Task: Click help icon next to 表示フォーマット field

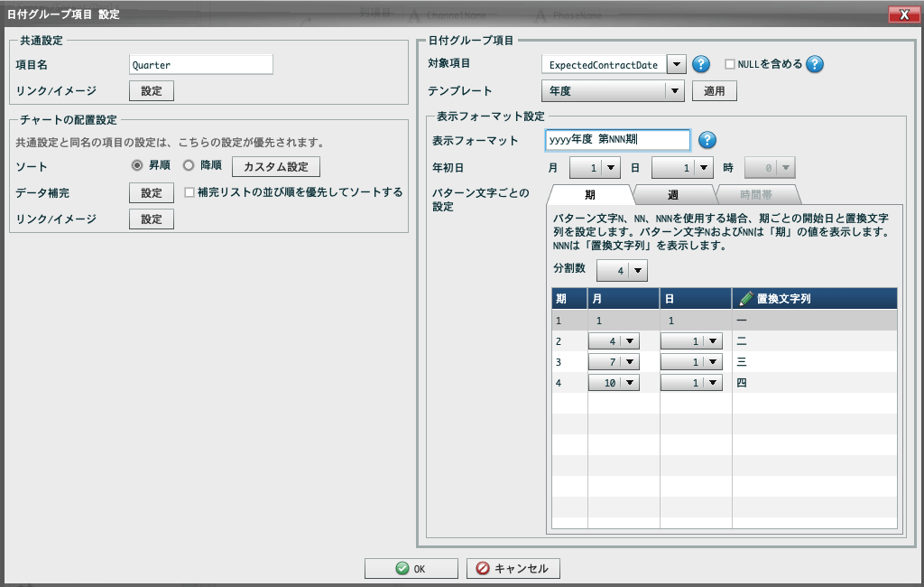Action: 707,140
